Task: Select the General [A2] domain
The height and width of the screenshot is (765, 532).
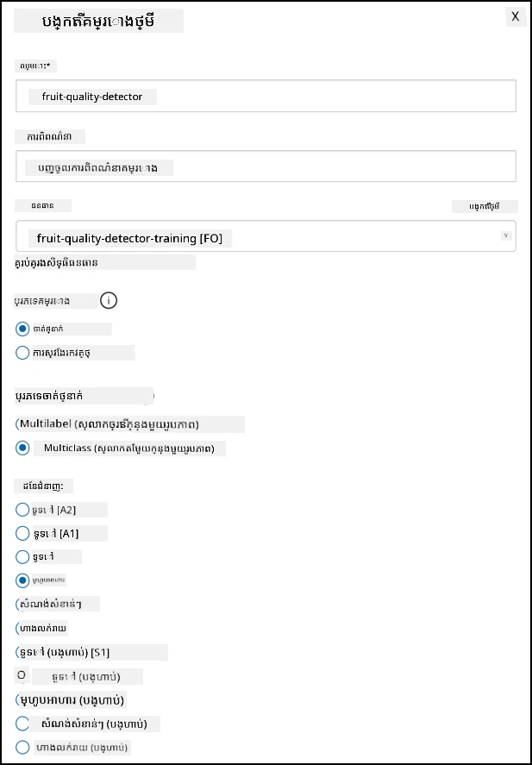Action: [x=22, y=511]
